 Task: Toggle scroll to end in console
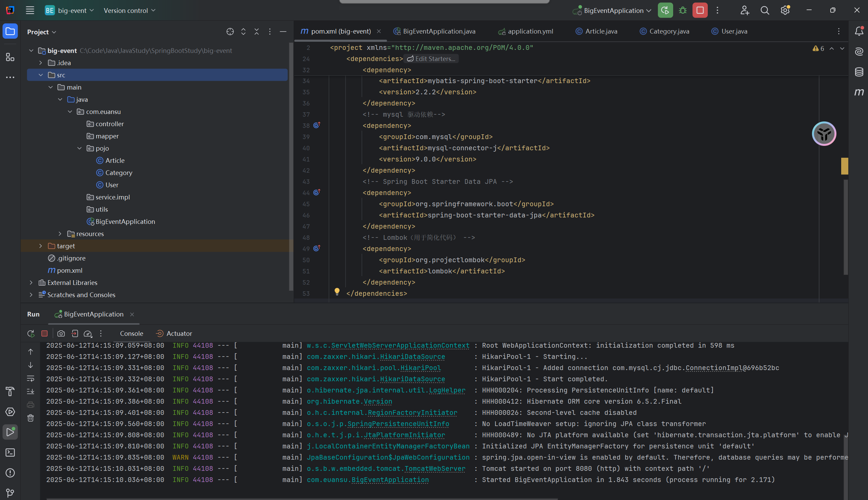(31, 391)
